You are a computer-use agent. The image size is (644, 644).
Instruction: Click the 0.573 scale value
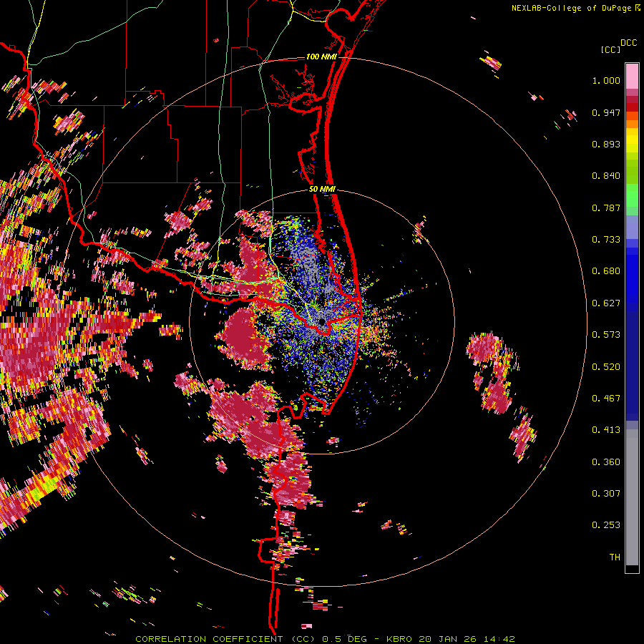pyautogui.click(x=606, y=335)
